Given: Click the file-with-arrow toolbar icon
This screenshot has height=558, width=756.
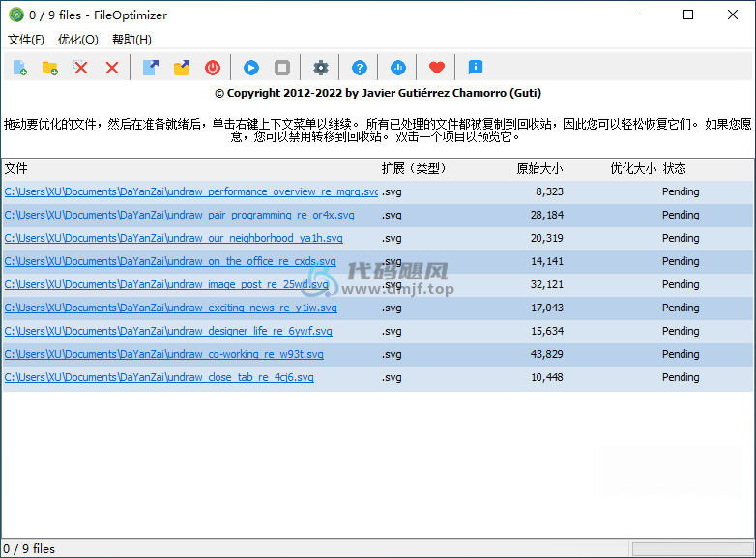Looking at the screenshot, I should point(151,68).
